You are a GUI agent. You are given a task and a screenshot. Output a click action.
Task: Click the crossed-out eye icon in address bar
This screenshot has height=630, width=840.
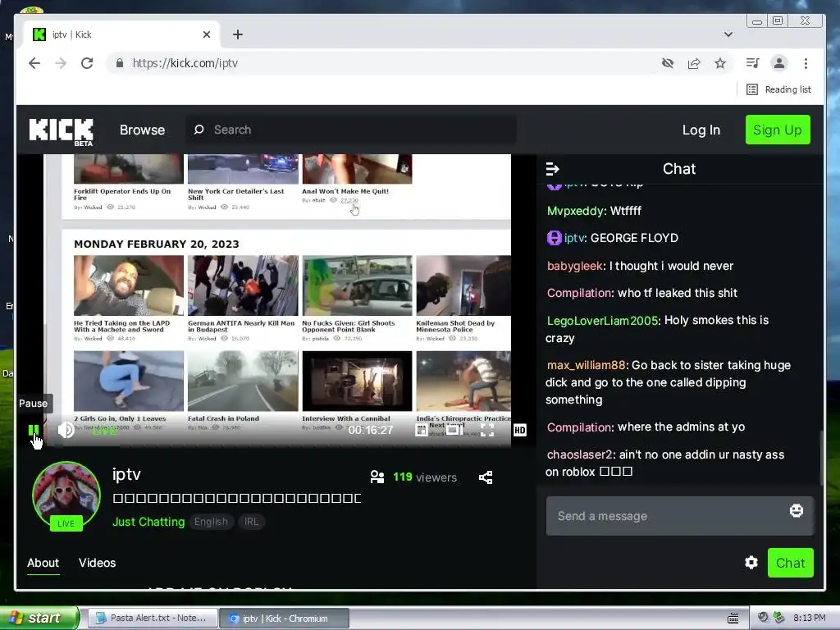click(668, 63)
